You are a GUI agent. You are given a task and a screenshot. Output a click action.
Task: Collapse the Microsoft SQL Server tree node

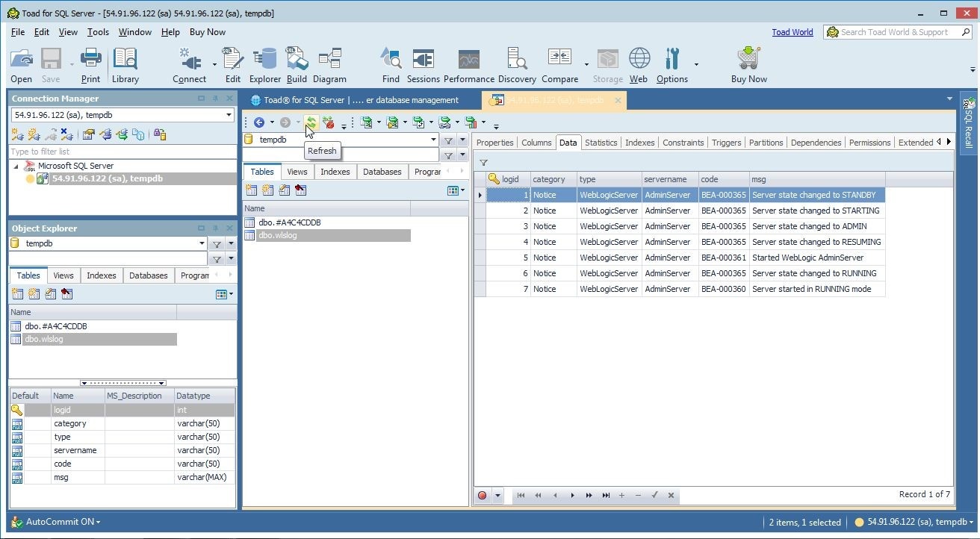[16, 166]
